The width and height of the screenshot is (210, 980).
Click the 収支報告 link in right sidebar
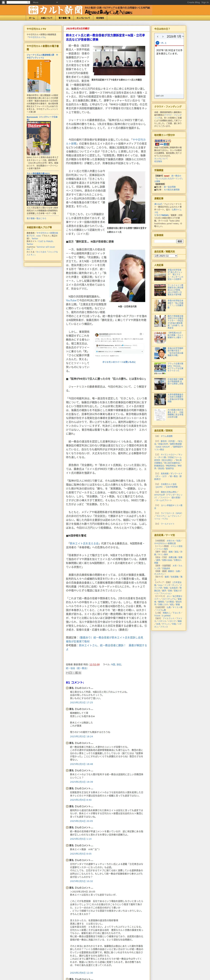[158, 161]
